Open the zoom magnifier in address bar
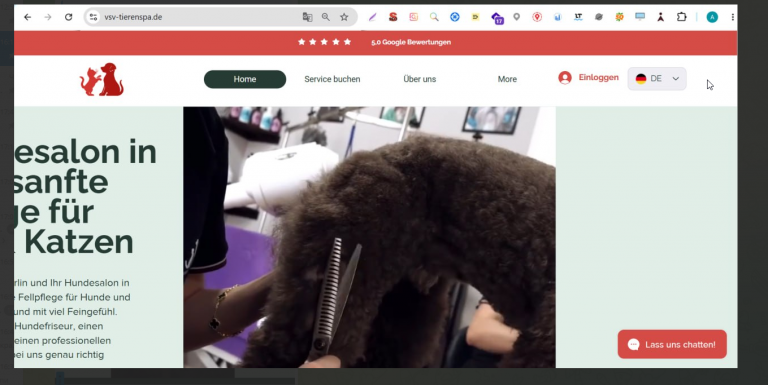The image size is (768, 385). pos(326,17)
